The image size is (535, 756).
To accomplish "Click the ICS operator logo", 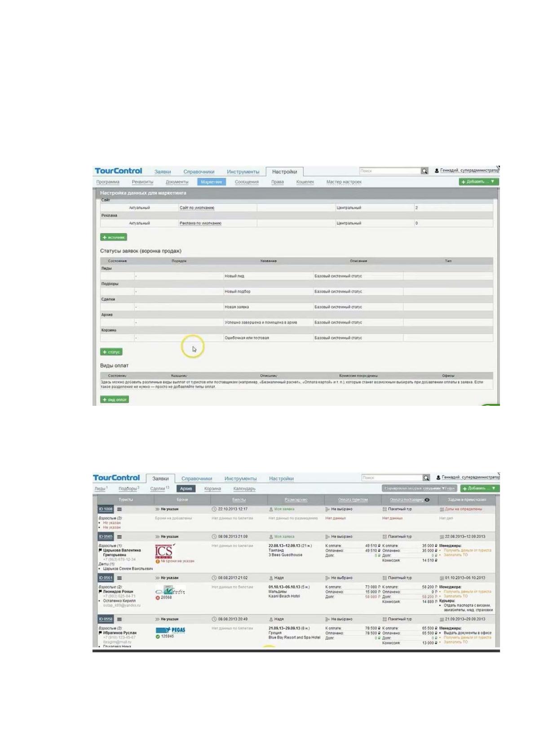I will point(164,551).
